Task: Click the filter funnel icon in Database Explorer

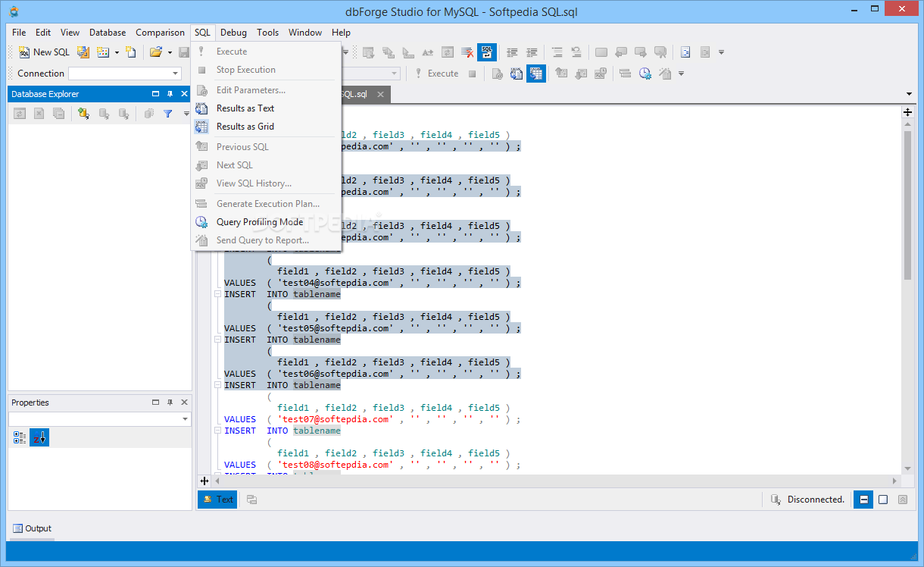Action: tap(168, 114)
